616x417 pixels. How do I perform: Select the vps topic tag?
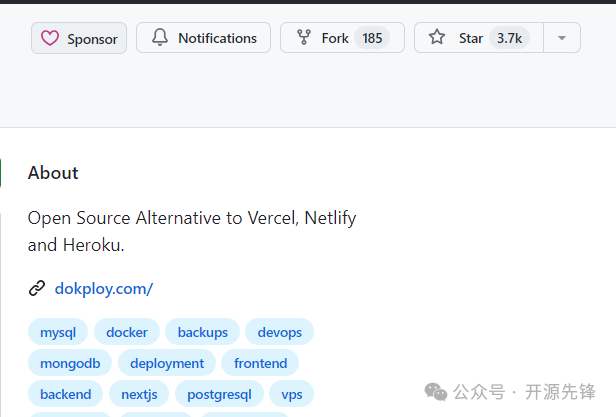click(292, 393)
